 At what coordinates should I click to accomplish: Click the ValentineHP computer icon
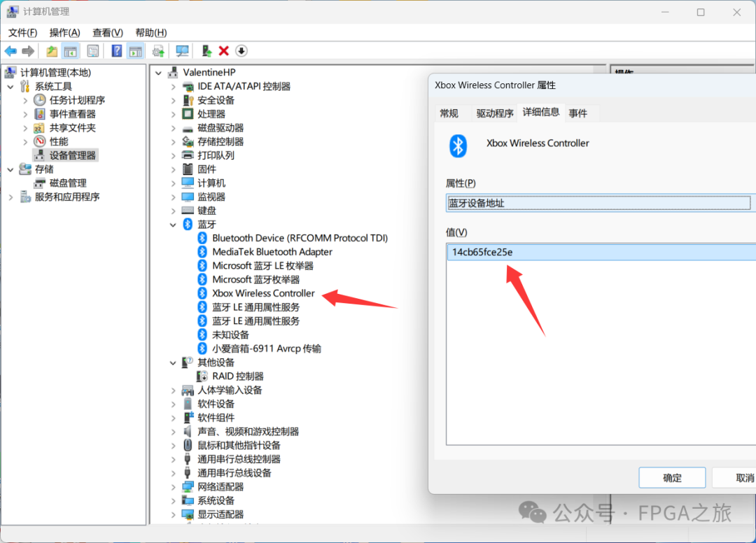click(173, 72)
